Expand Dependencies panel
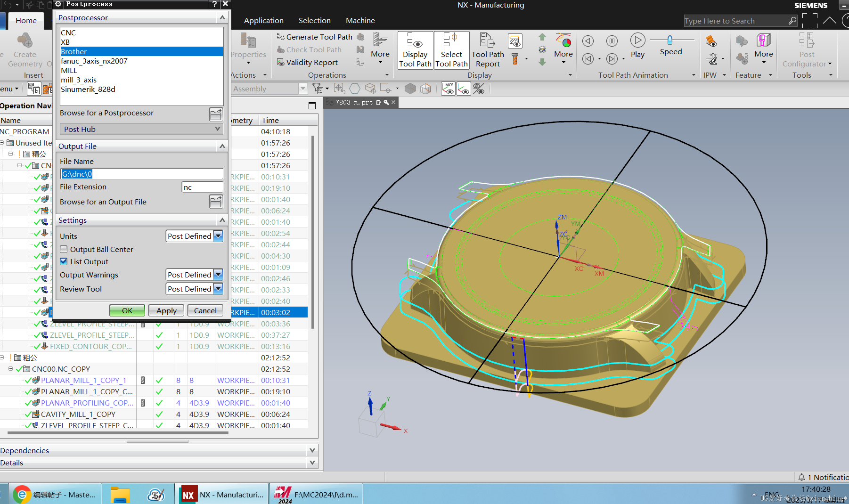849x504 pixels. click(312, 450)
